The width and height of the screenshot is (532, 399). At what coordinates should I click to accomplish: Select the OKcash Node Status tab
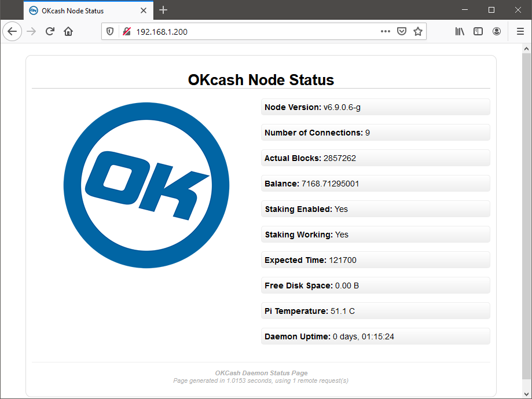coord(88,10)
